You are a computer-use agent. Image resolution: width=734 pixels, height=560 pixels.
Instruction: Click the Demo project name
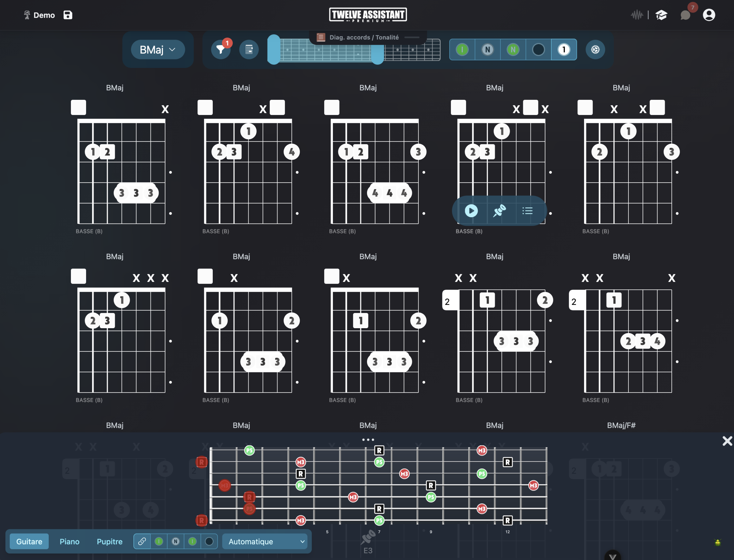(44, 15)
